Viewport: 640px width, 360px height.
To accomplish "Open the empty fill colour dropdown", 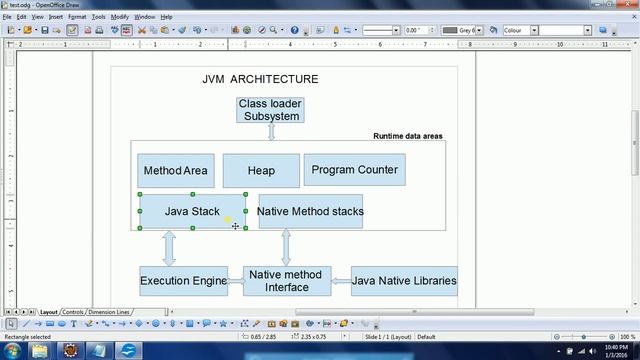I will click(588, 30).
